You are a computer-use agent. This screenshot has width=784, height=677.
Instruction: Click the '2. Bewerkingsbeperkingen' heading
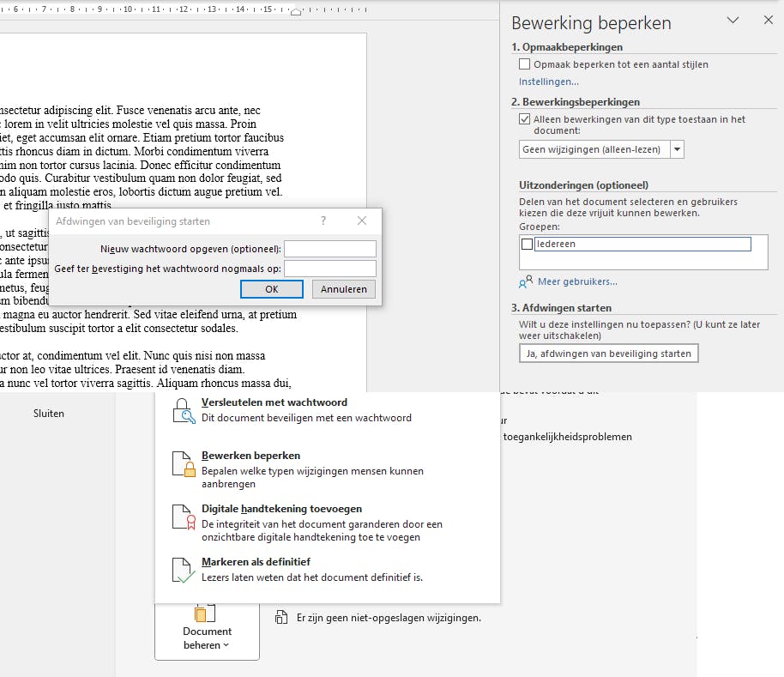tap(576, 102)
